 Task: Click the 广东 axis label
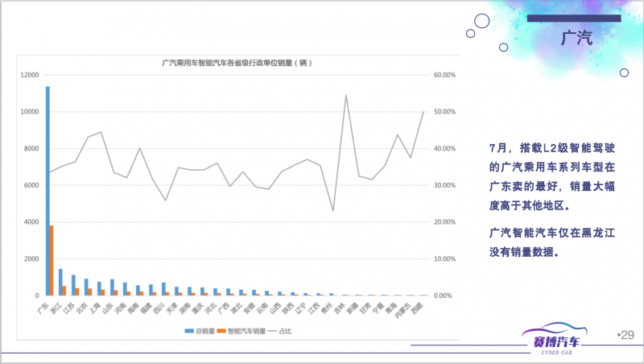pyautogui.click(x=43, y=308)
